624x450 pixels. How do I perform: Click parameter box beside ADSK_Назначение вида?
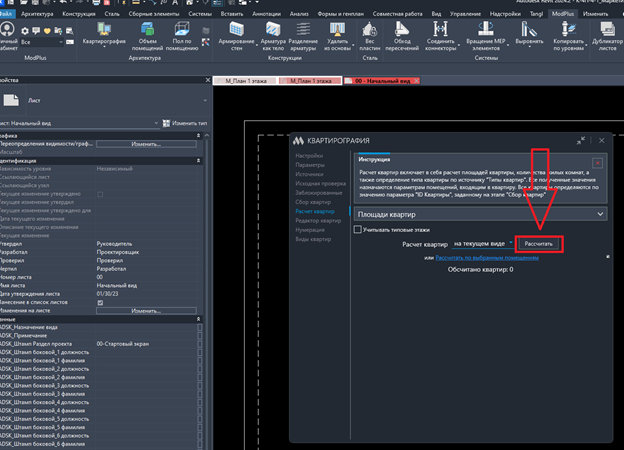coord(200,327)
